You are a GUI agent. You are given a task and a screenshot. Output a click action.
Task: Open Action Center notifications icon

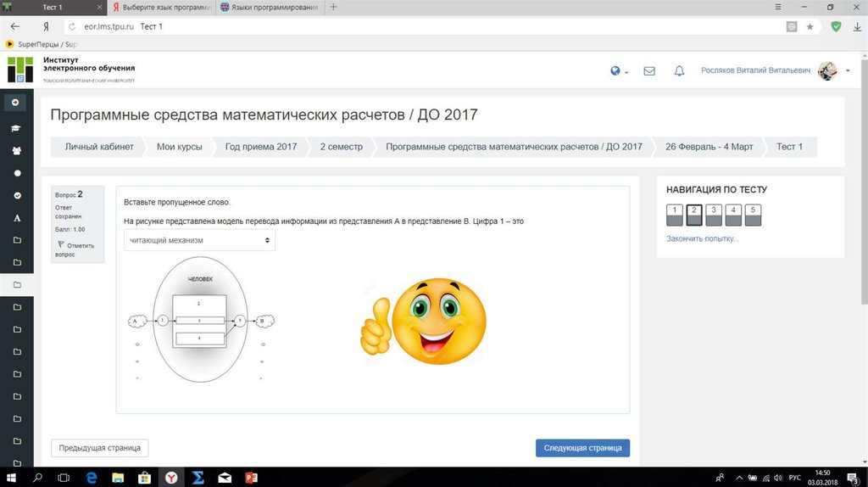(854, 479)
